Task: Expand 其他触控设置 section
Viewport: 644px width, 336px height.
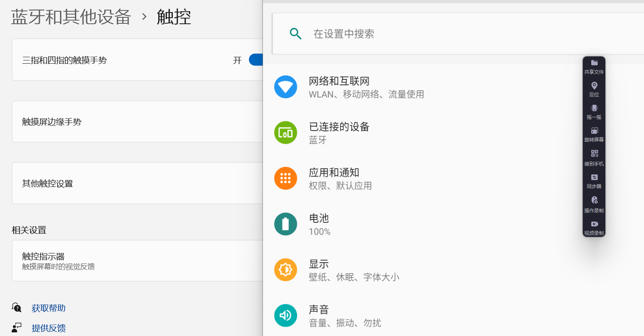Action: pyautogui.click(x=137, y=183)
